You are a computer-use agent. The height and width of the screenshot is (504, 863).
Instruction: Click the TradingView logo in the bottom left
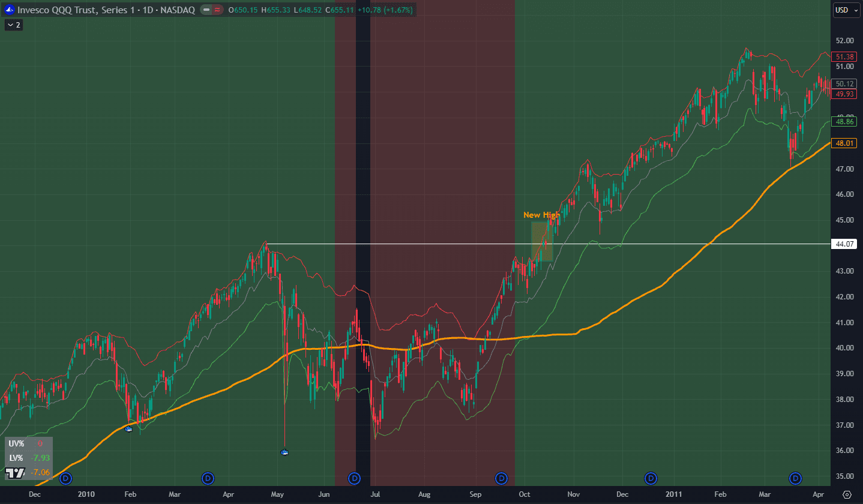[x=15, y=473]
